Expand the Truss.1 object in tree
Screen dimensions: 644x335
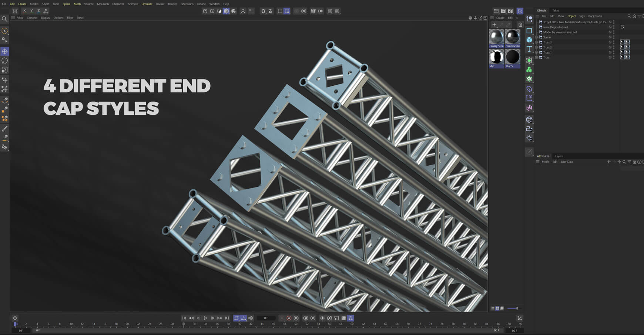coord(536,53)
